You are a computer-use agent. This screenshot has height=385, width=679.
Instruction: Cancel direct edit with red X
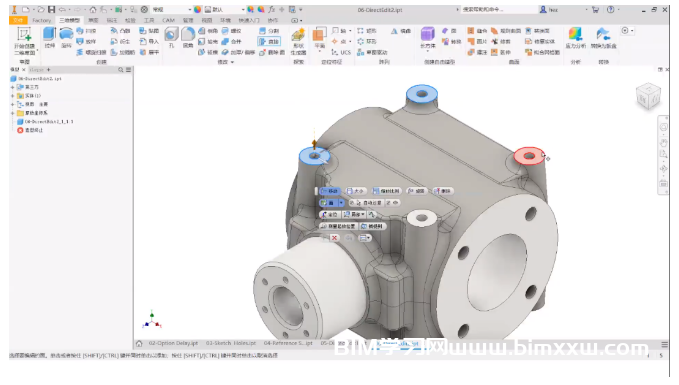[x=334, y=238]
